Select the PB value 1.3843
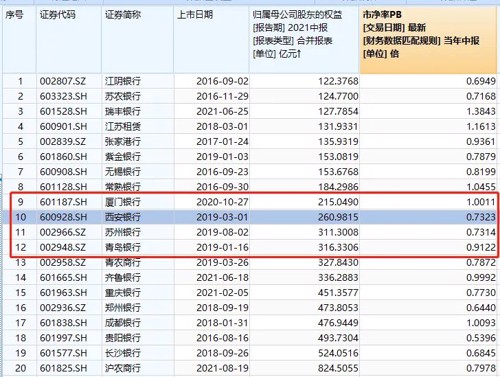Screen dimensions: 500x377 (481, 111)
